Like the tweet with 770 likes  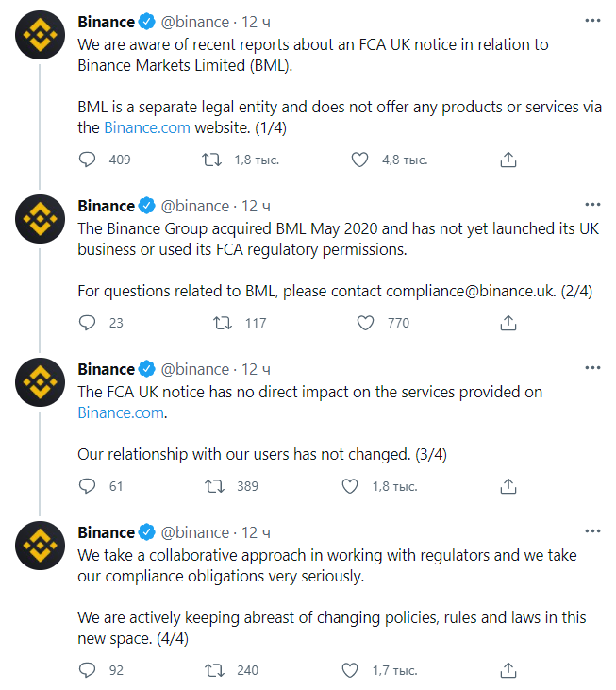366,323
